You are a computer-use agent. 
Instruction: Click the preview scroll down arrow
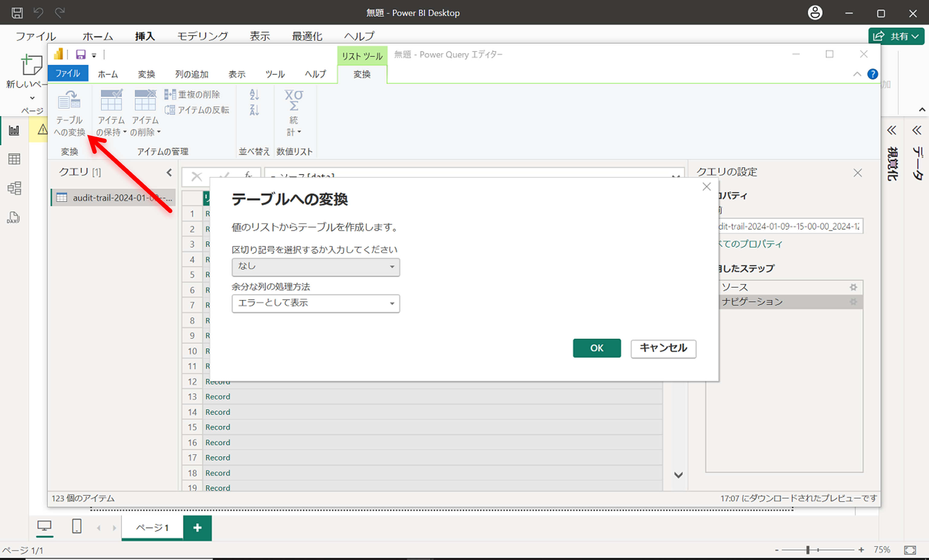678,475
